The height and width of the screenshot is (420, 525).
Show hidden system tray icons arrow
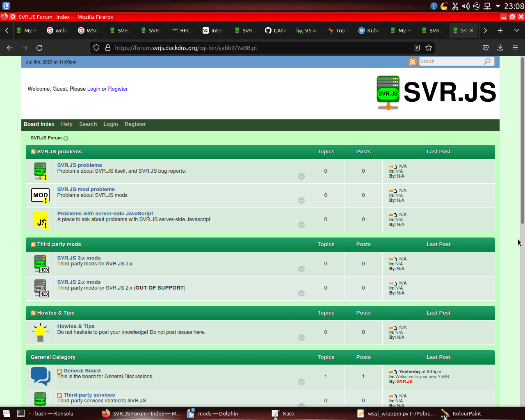click(x=498, y=6)
